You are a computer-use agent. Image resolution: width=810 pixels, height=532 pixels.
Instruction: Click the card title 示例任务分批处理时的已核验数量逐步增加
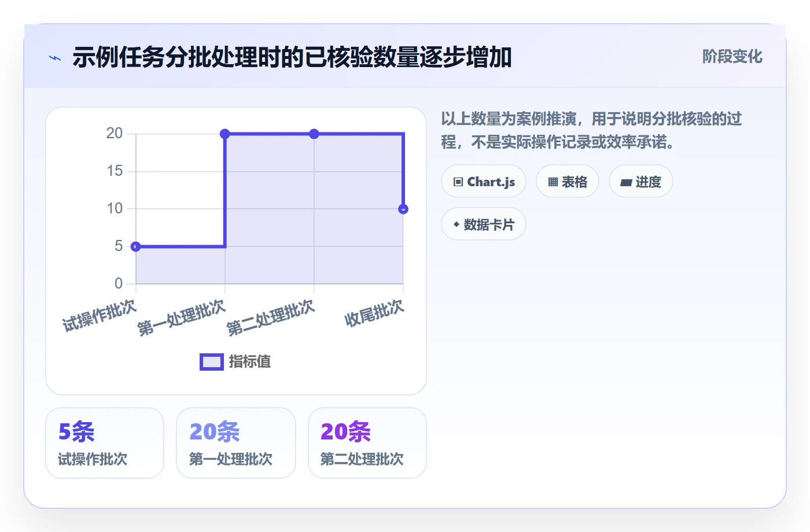[x=292, y=57]
